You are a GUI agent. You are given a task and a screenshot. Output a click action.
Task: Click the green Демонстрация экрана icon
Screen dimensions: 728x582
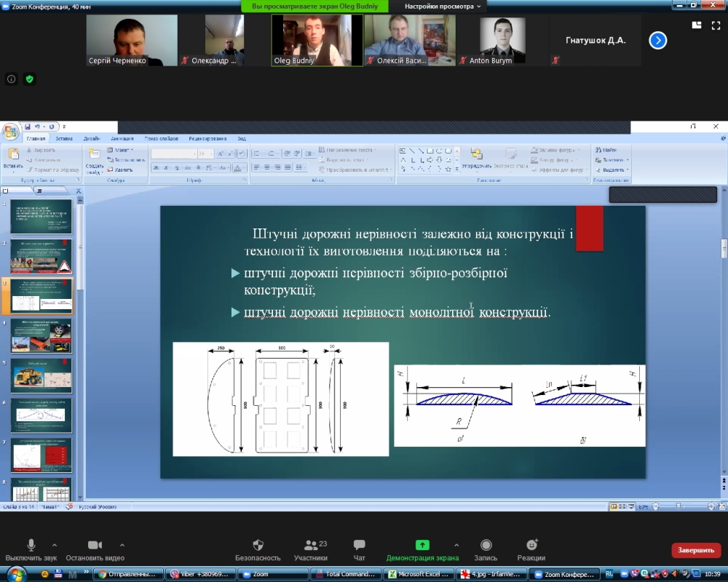click(422, 545)
